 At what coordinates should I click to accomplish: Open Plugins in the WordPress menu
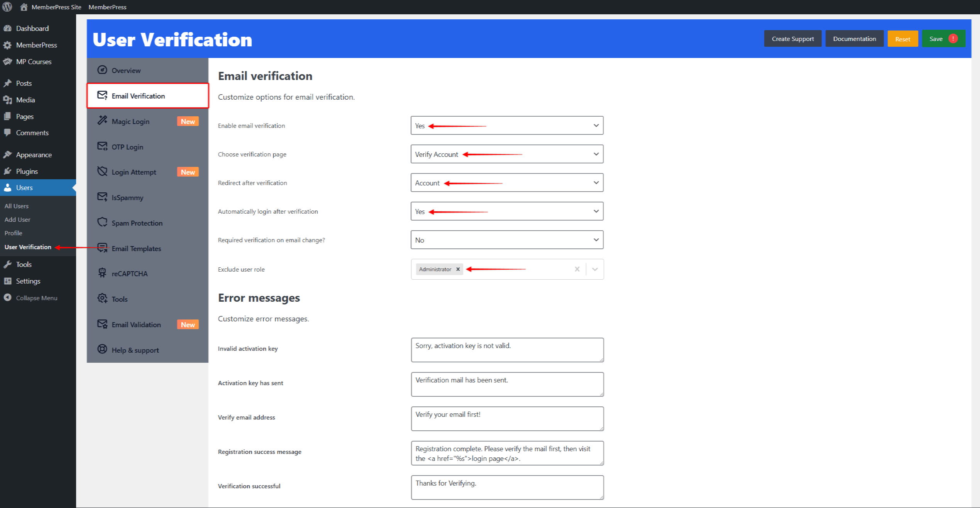(x=27, y=171)
